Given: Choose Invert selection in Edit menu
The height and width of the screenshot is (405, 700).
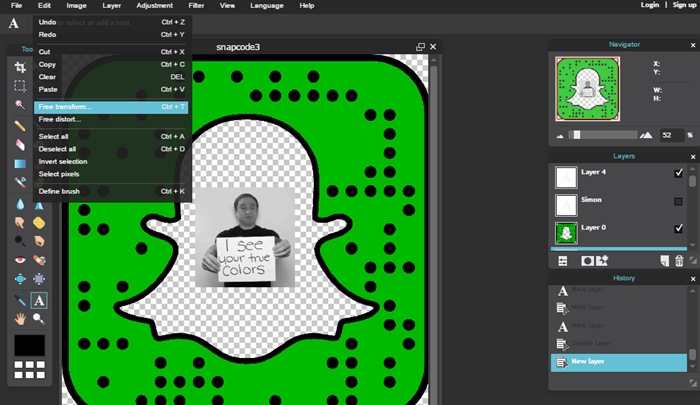Looking at the screenshot, I should (x=111, y=161).
